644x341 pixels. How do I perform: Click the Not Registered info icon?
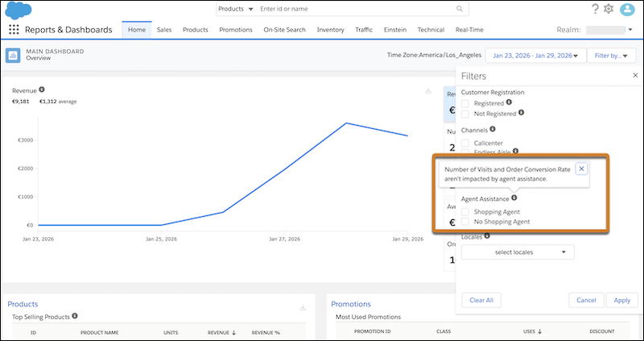pos(521,112)
